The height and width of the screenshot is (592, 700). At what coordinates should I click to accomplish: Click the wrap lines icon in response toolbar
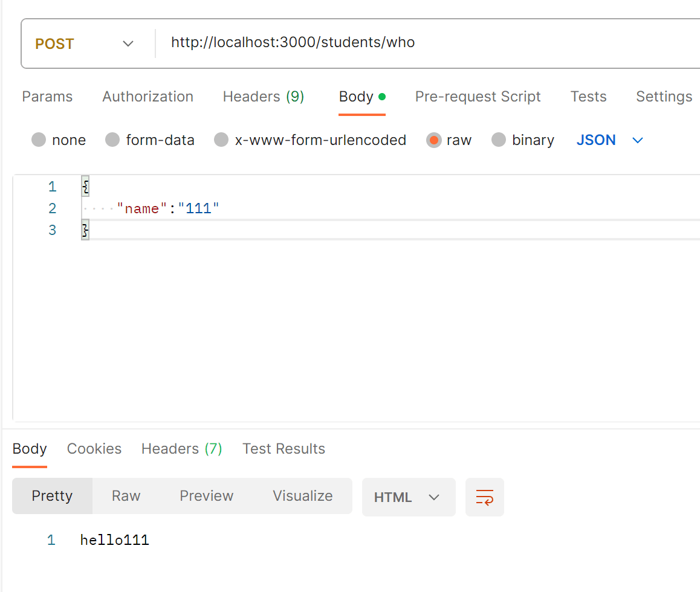484,497
